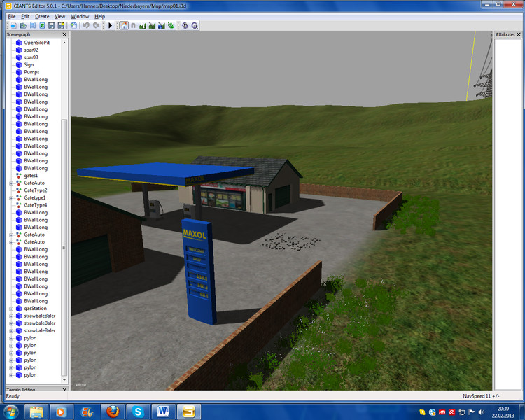Click the Ready status bar text
525x420 pixels.
pos(13,396)
